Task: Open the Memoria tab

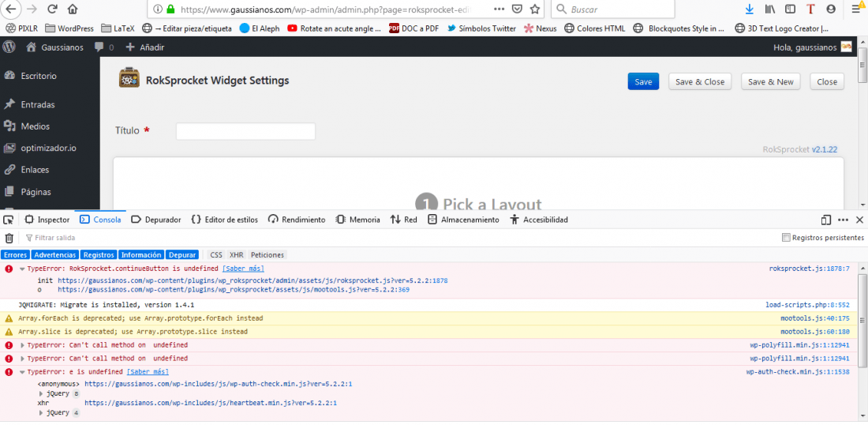Action: 358,220
